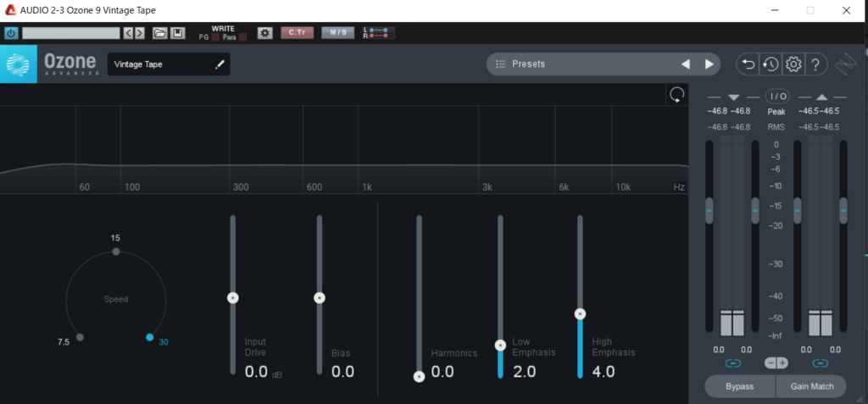Toggle the plugin power button
The height and width of the screenshot is (404, 868).
pyautogui.click(x=11, y=33)
